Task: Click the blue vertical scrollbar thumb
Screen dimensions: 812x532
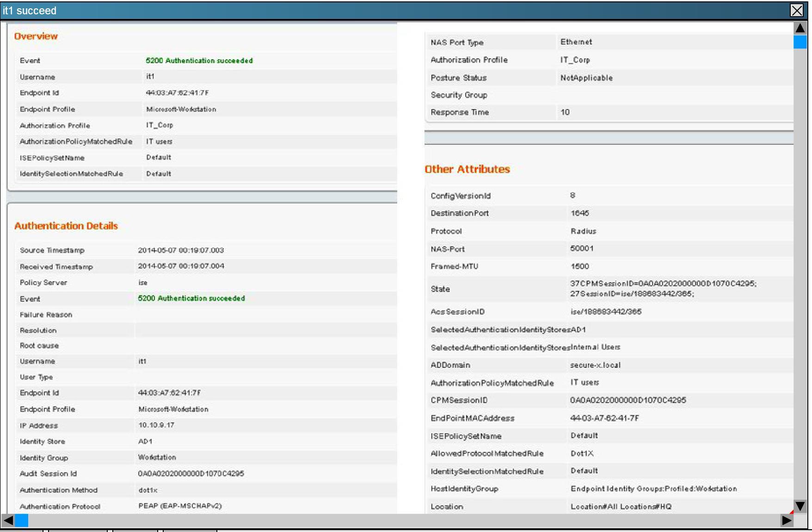Action: point(800,42)
